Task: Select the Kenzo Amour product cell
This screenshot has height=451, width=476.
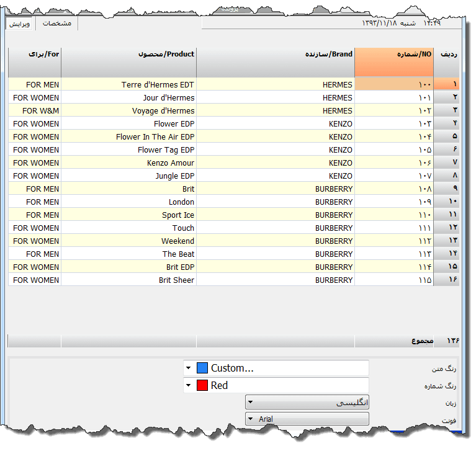Action: [128, 163]
